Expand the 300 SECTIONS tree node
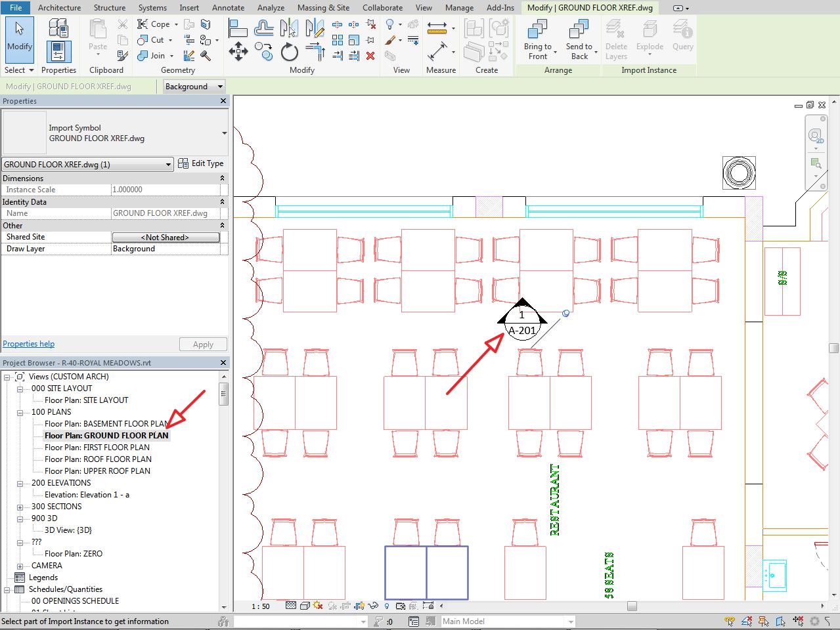The width and height of the screenshot is (840, 630). (x=20, y=507)
